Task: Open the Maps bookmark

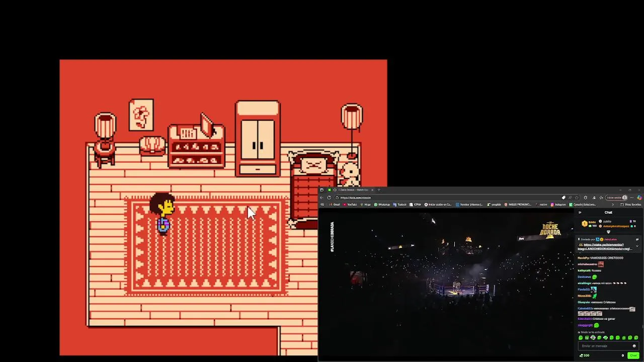Action: [366, 205]
